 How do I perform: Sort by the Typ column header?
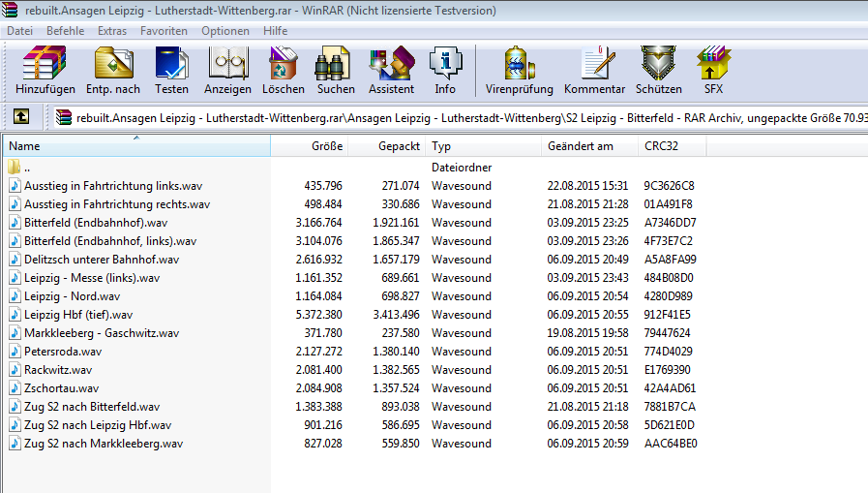[483, 146]
